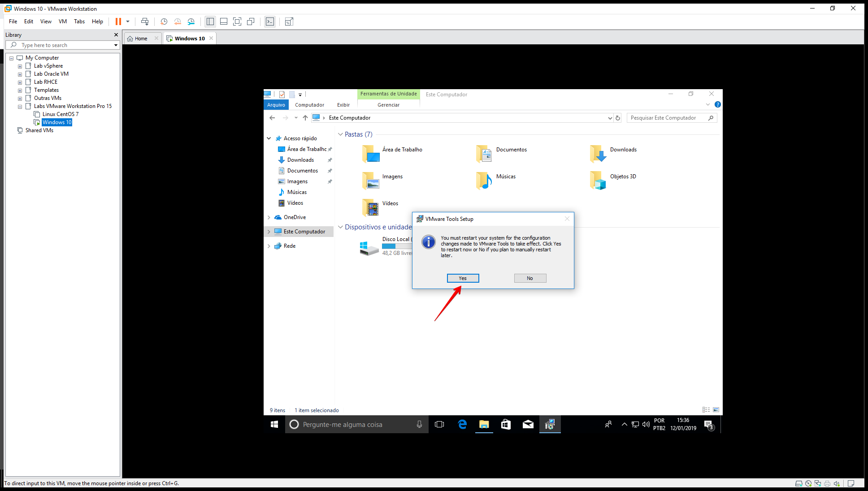Toggle the console view icon

tap(270, 22)
